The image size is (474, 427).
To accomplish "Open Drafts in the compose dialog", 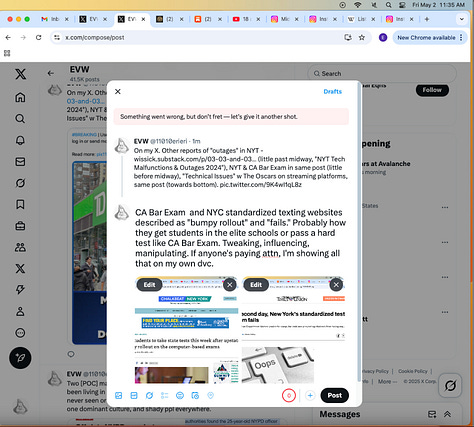I will pos(333,92).
